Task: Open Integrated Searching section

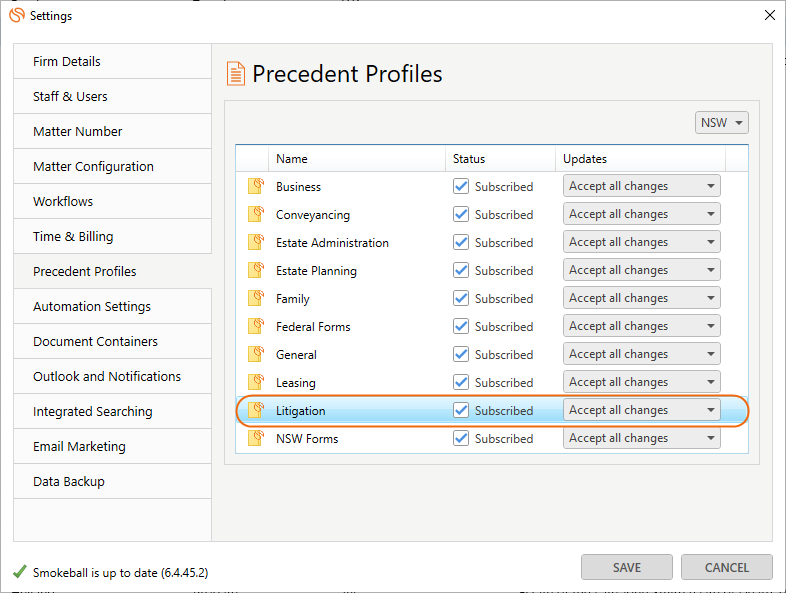Action: [x=112, y=412]
